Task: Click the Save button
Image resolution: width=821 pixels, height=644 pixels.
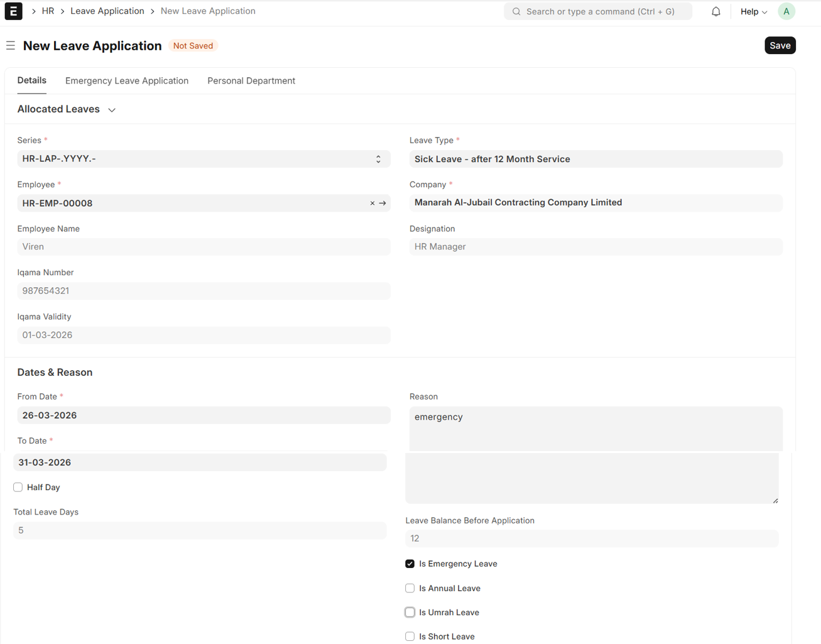Action: [780, 46]
